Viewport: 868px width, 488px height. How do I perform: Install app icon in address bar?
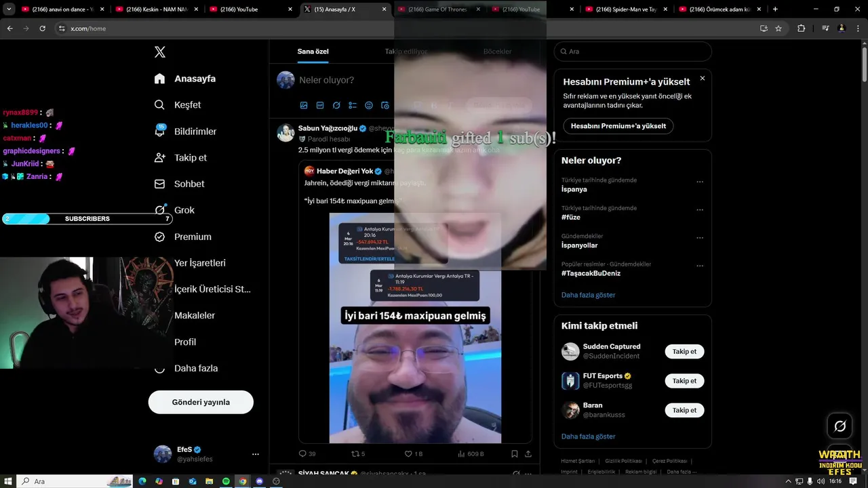[x=764, y=28]
